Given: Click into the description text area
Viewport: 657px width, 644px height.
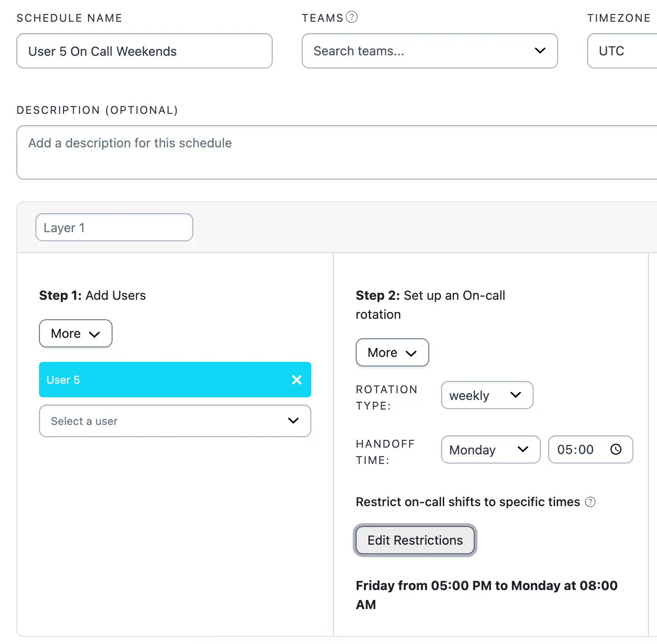Looking at the screenshot, I should point(337,152).
